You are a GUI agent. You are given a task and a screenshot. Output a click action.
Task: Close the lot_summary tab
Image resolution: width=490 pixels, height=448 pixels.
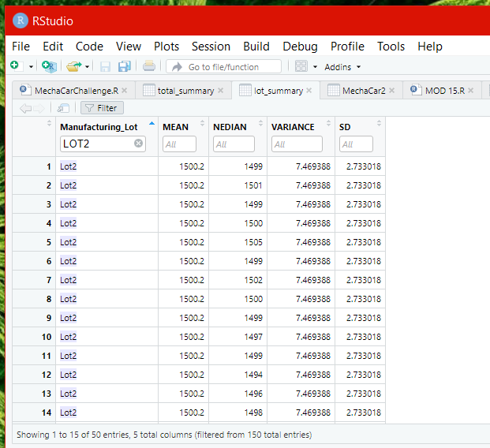[309, 91]
